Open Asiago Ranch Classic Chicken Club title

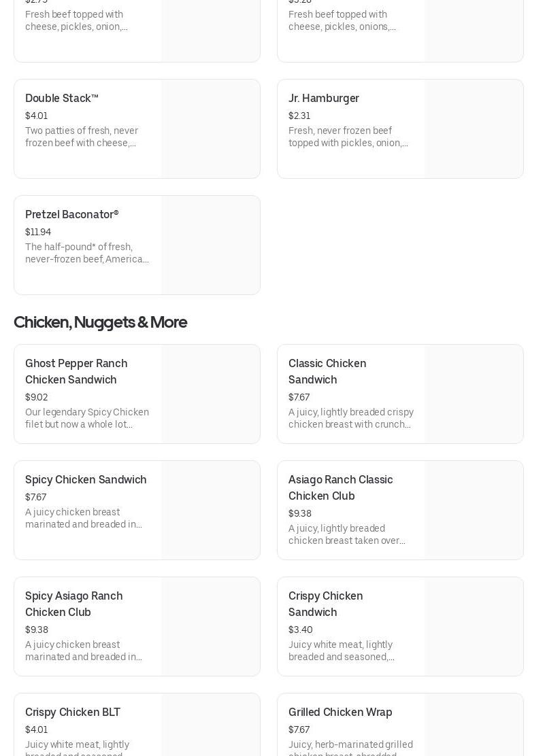341,487
